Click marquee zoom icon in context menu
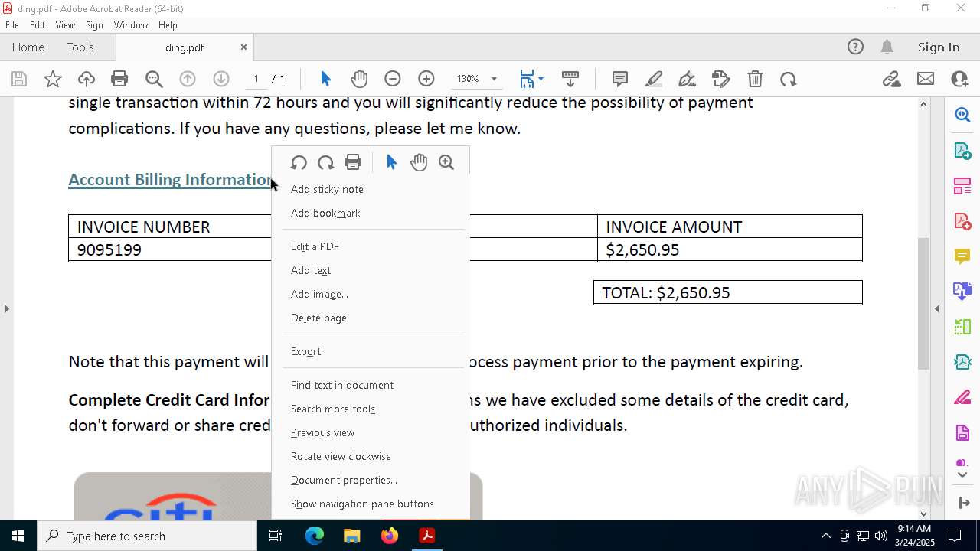Image resolution: width=980 pixels, height=551 pixels. (x=446, y=162)
